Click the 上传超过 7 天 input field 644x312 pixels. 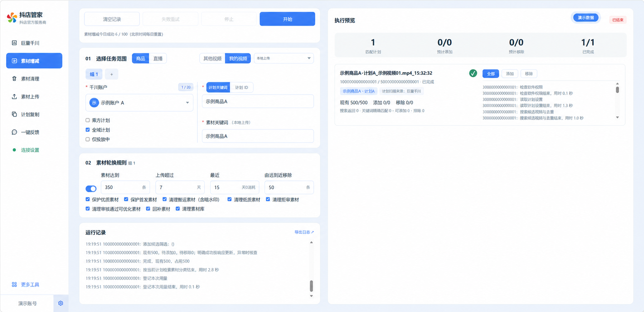tap(180, 187)
